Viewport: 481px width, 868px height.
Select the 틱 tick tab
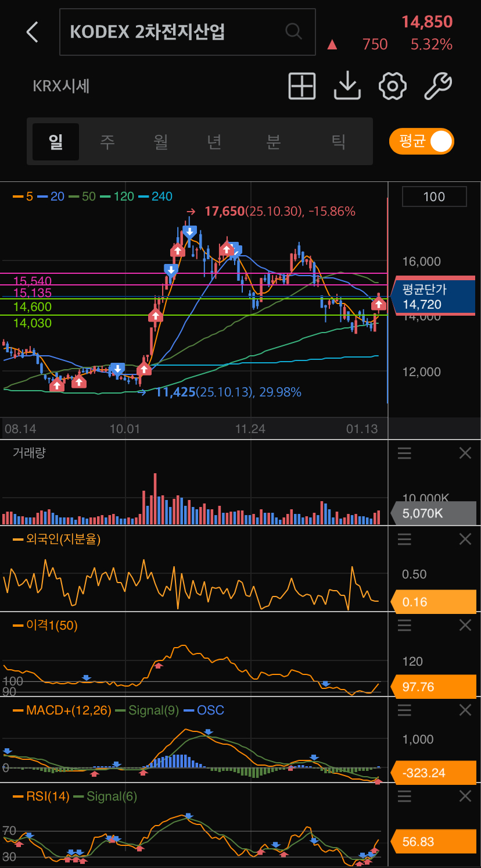click(339, 141)
